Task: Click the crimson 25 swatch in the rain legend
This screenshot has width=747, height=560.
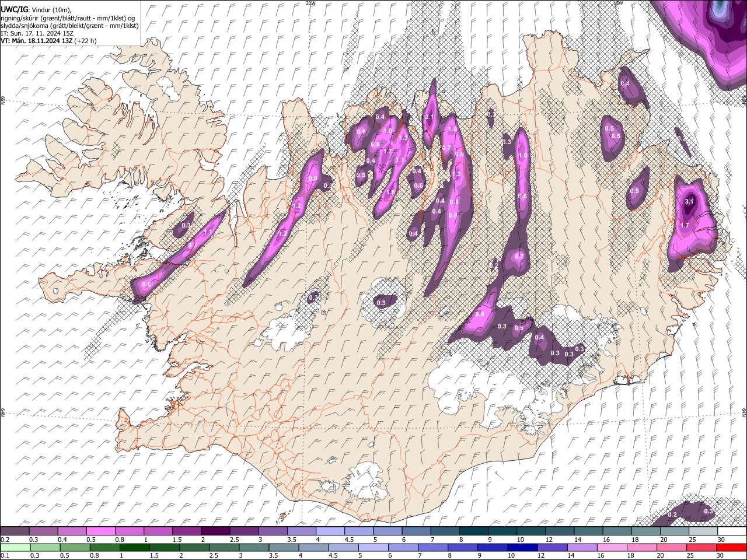Action: pyautogui.click(x=701, y=547)
